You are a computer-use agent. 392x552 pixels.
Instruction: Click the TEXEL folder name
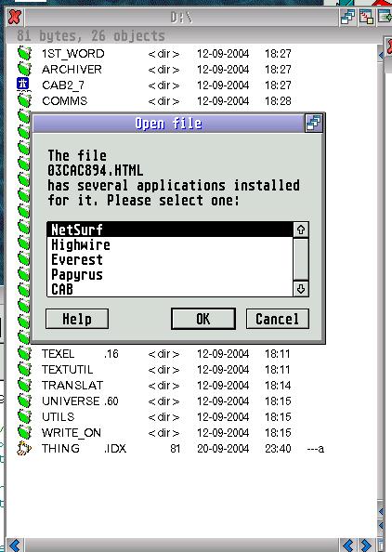pos(59,353)
